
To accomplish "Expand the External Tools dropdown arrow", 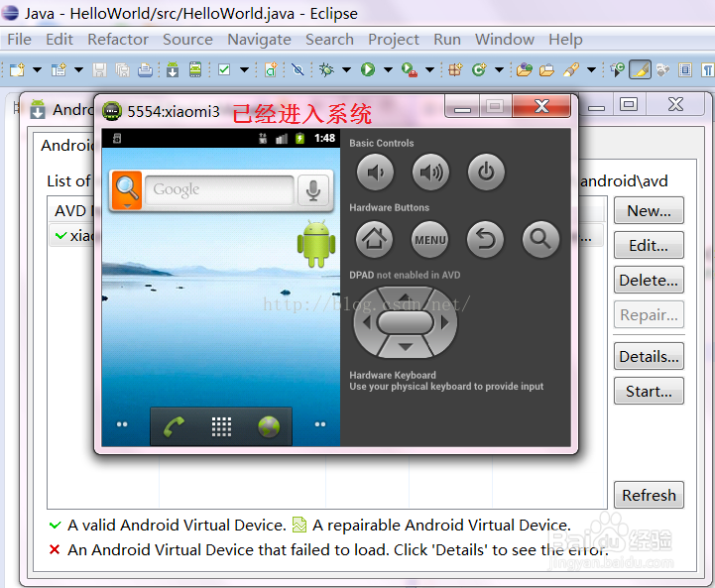I will [429, 70].
